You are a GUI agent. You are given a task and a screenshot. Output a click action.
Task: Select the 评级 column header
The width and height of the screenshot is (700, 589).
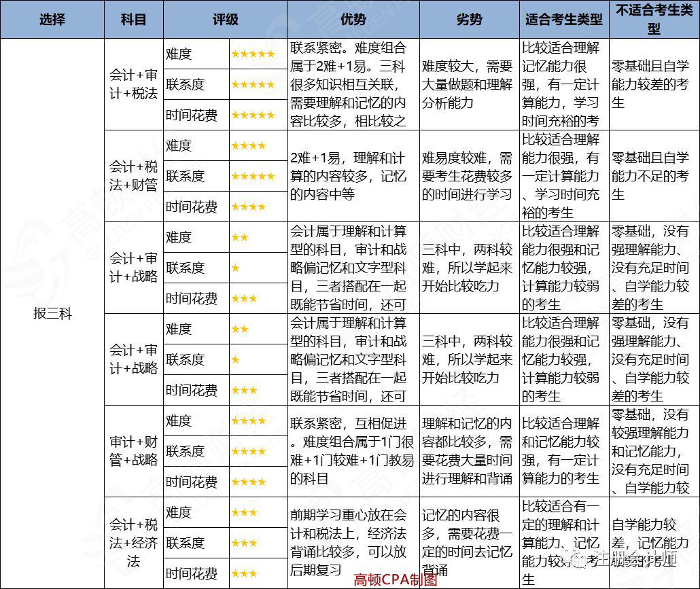tap(225, 20)
